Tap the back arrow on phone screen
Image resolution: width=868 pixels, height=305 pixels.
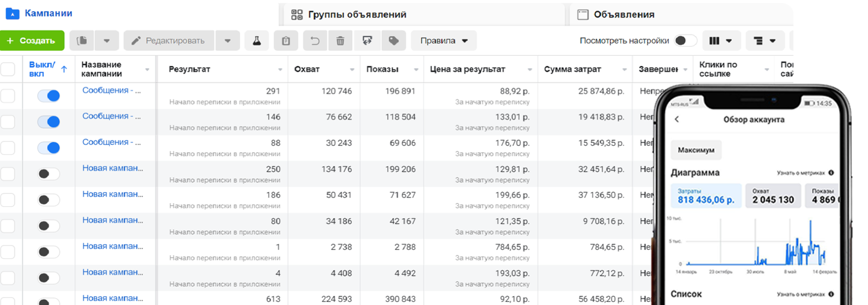(x=677, y=119)
